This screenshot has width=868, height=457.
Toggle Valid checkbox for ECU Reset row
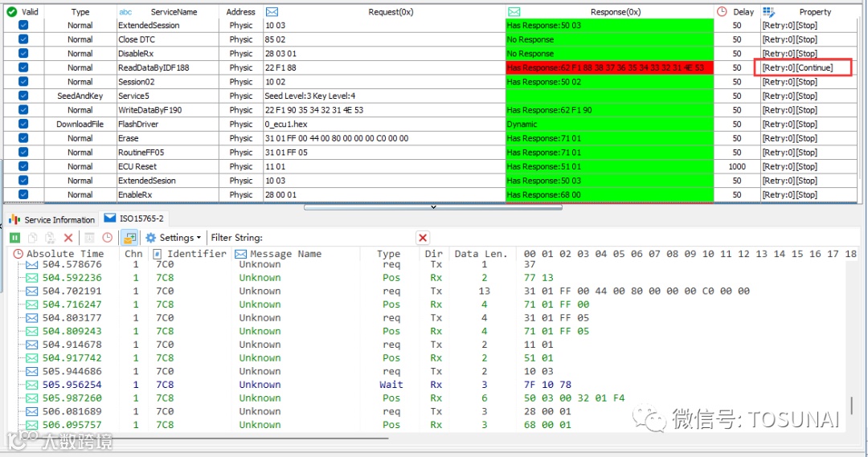[x=23, y=166]
